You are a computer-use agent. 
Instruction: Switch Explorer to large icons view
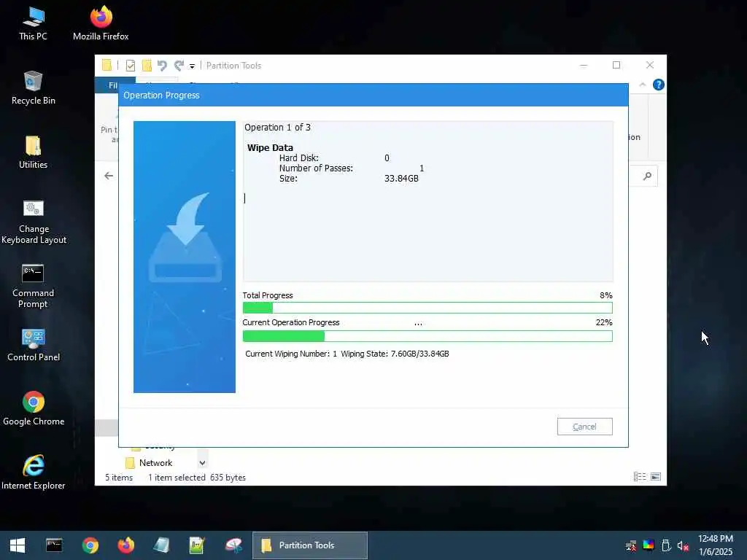coord(656,477)
